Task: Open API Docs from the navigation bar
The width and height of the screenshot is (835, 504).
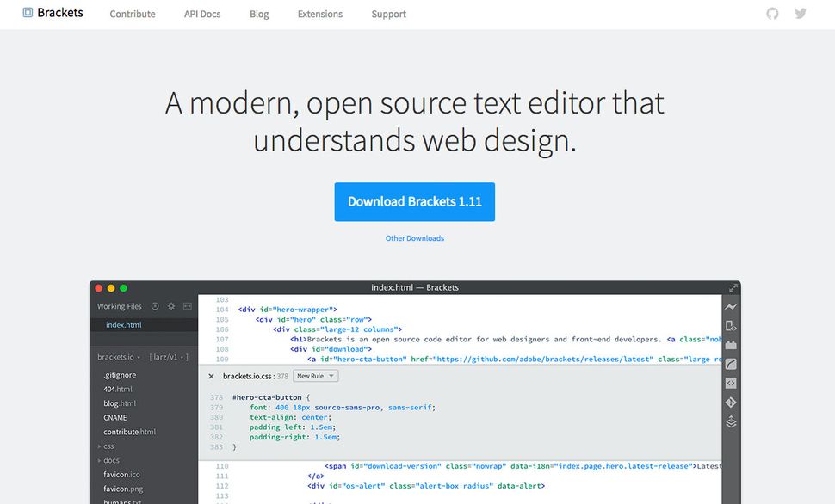Action: (x=201, y=14)
